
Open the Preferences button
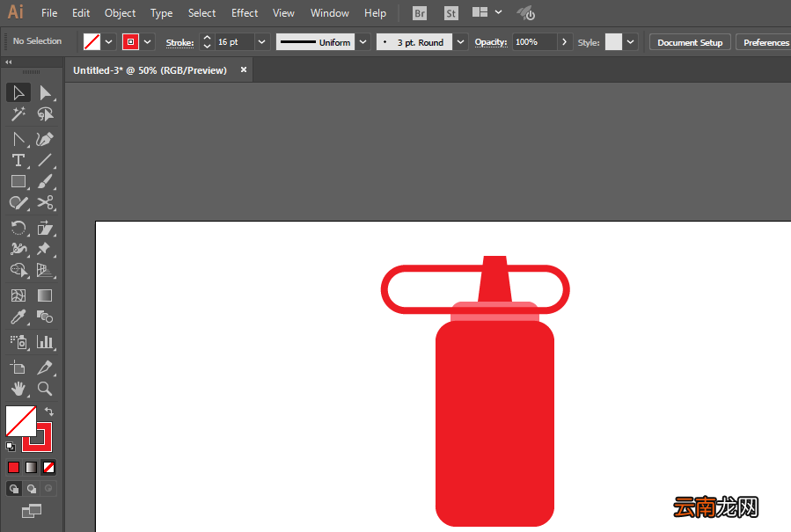coord(765,42)
